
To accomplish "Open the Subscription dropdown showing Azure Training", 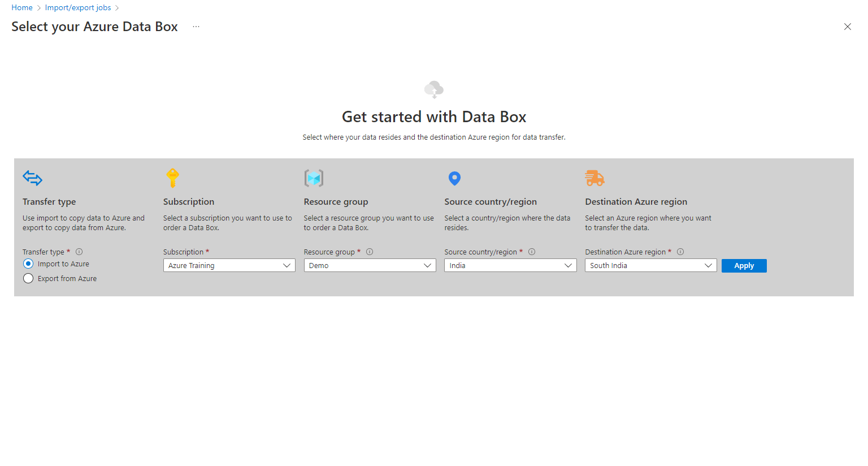I will click(229, 265).
